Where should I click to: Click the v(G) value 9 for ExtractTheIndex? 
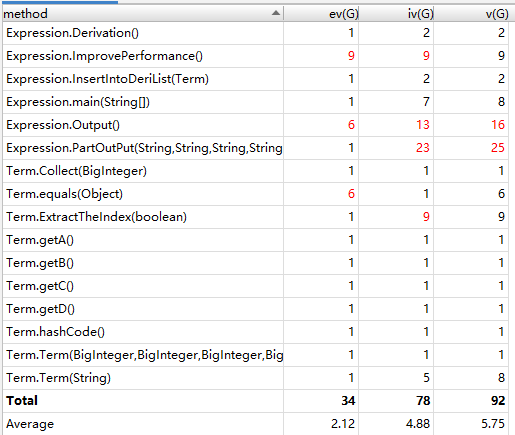(501, 217)
